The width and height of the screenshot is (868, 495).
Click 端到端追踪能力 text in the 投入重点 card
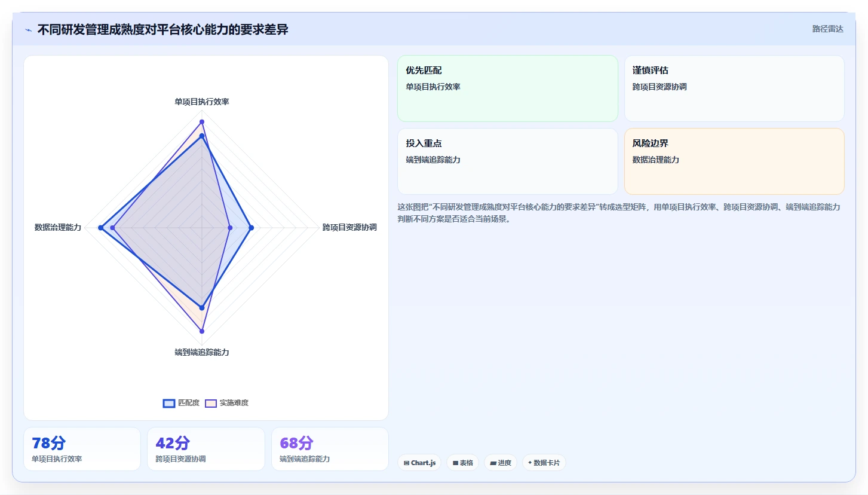(433, 160)
